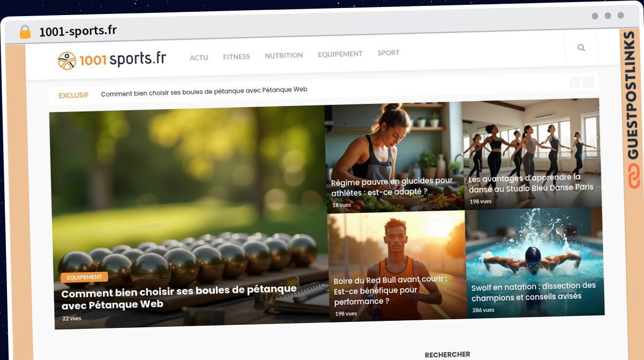
Task: Open featured article 'Comment bien choisir ses boules'
Action: click(x=179, y=297)
